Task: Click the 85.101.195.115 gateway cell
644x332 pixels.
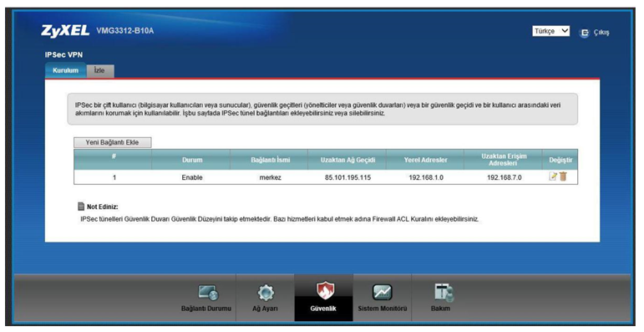Action: [x=347, y=177]
